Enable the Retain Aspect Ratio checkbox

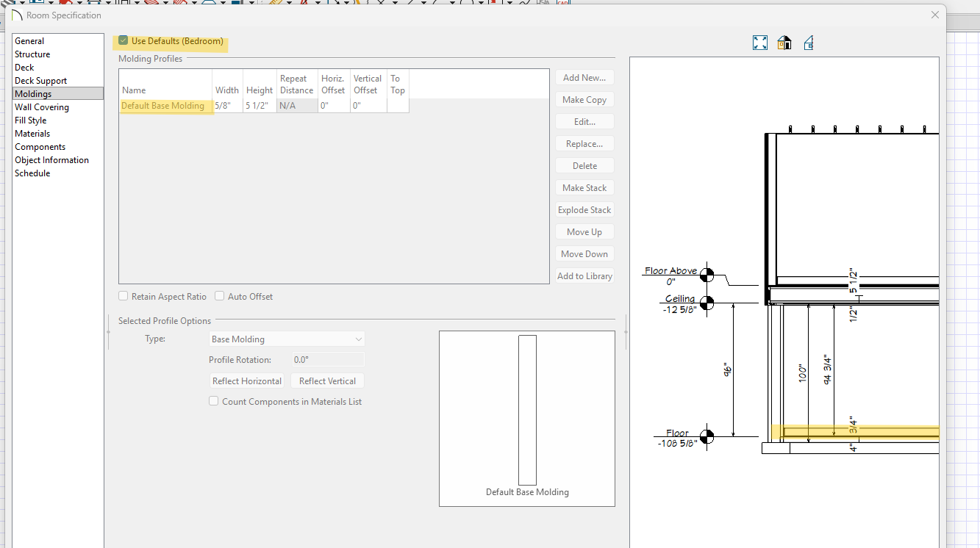124,297
